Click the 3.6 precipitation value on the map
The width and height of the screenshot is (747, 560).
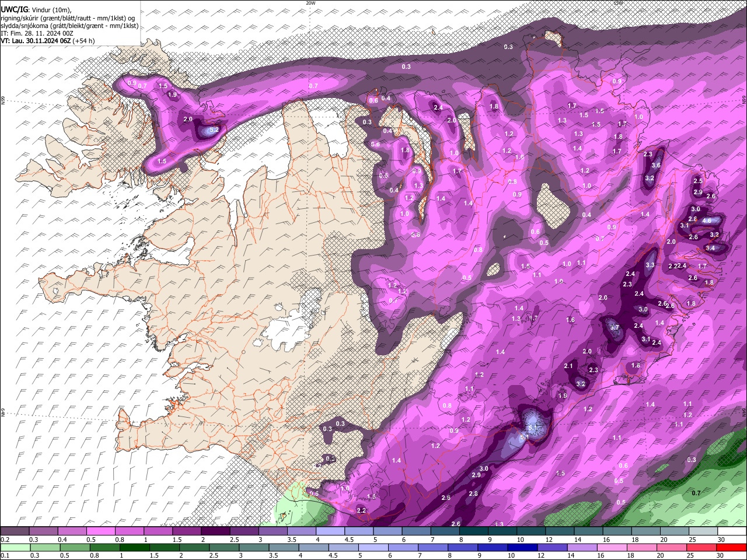pos(656,165)
